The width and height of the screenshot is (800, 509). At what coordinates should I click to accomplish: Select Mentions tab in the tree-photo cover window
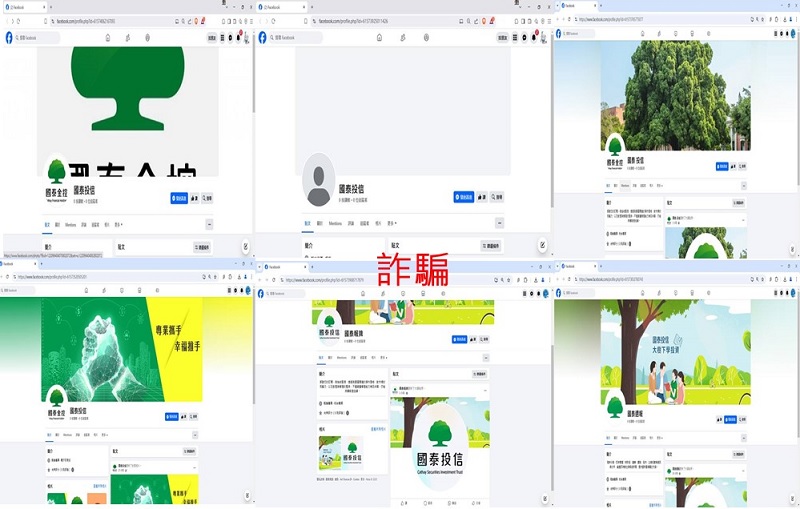pos(625,186)
